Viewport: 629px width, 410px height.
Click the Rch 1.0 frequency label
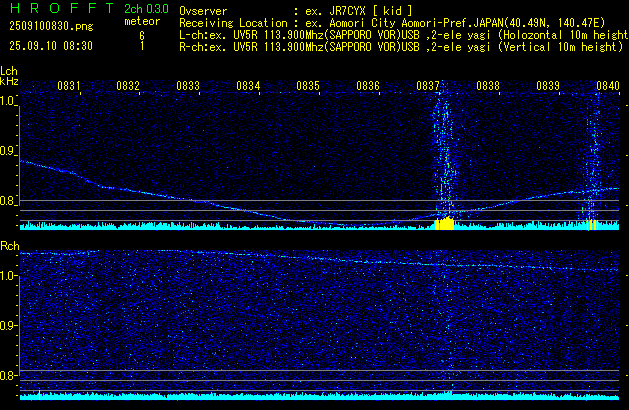(7, 276)
